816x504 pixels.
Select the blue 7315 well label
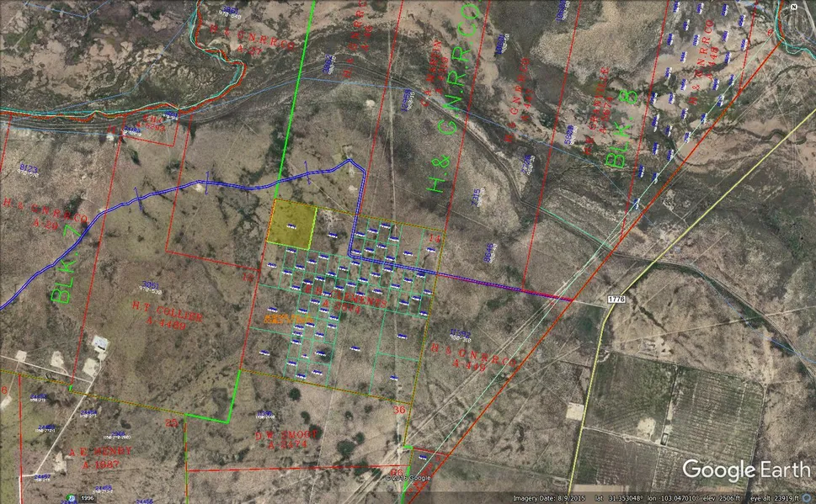point(476,196)
